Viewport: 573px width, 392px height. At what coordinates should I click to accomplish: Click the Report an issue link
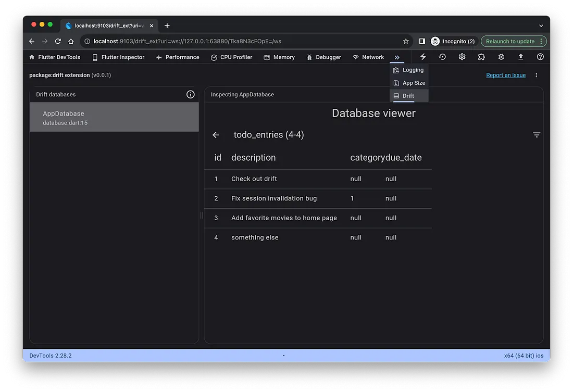tap(506, 75)
